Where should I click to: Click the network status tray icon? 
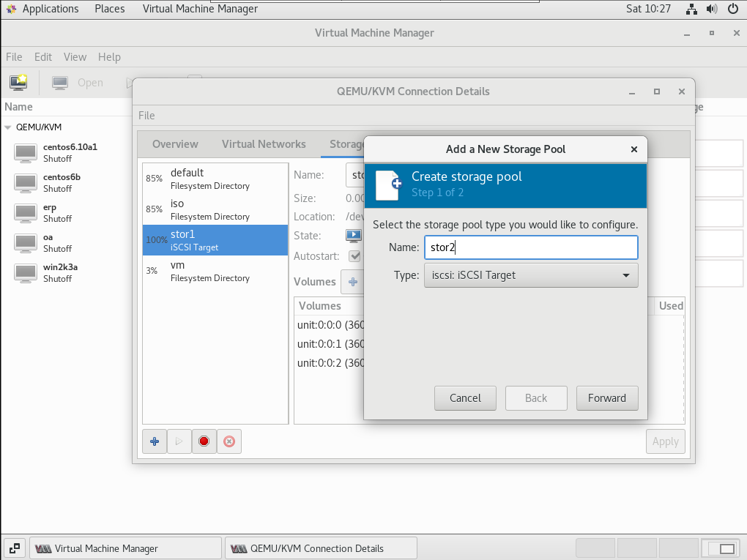[691, 9]
